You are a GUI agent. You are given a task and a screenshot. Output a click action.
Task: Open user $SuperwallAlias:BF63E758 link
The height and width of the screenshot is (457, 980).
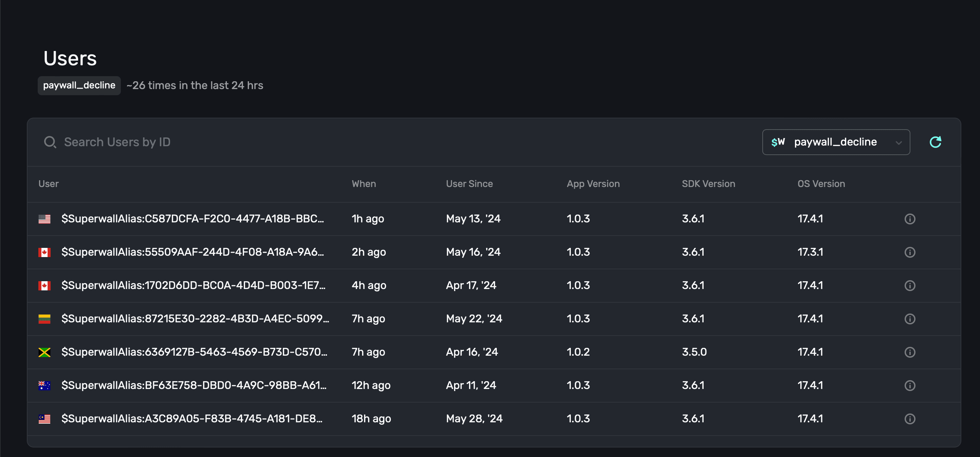pos(194,385)
